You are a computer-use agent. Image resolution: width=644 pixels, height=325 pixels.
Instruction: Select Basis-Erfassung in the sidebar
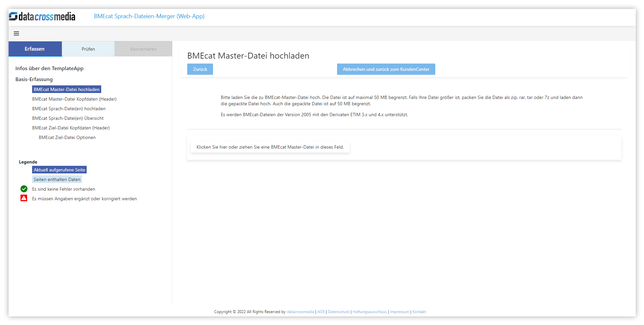coord(34,79)
